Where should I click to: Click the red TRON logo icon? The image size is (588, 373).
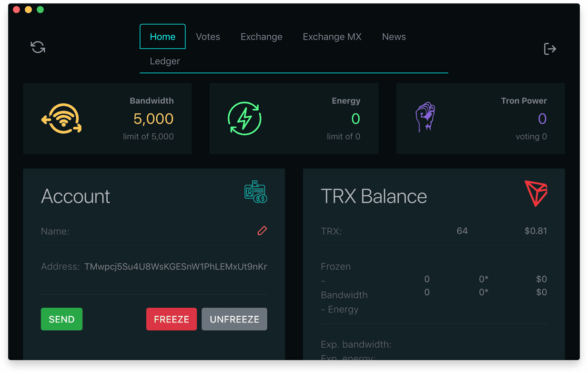[x=536, y=193]
